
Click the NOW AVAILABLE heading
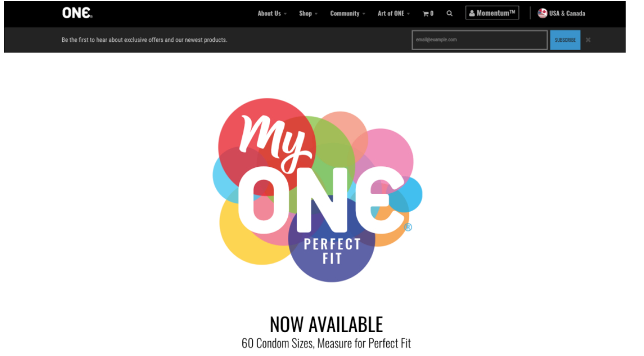(x=326, y=324)
